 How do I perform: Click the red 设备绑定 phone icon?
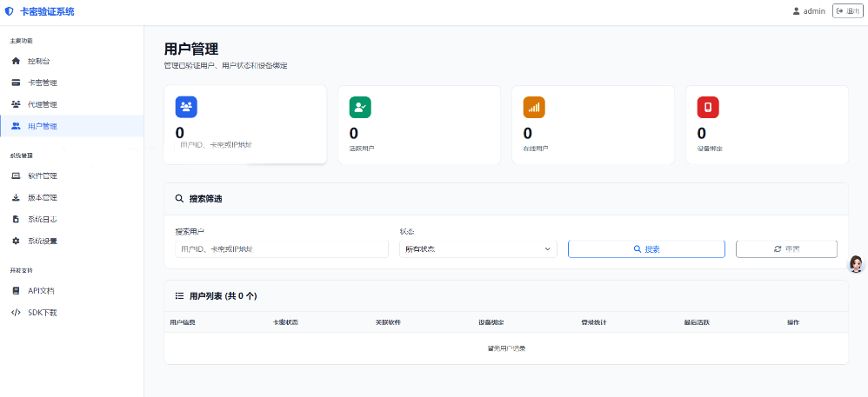pyautogui.click(x=708, y=107)
